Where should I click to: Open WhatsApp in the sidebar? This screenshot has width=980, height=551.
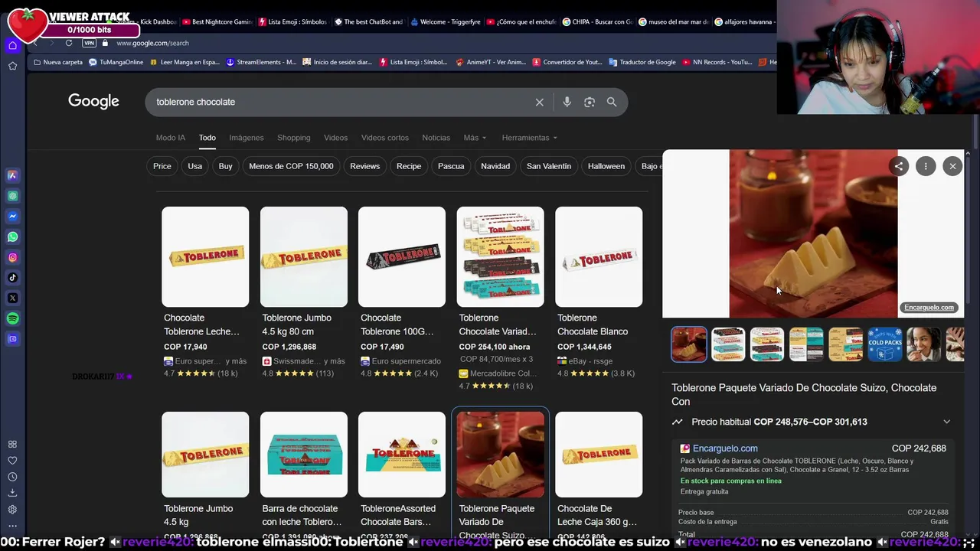point(12,236)
